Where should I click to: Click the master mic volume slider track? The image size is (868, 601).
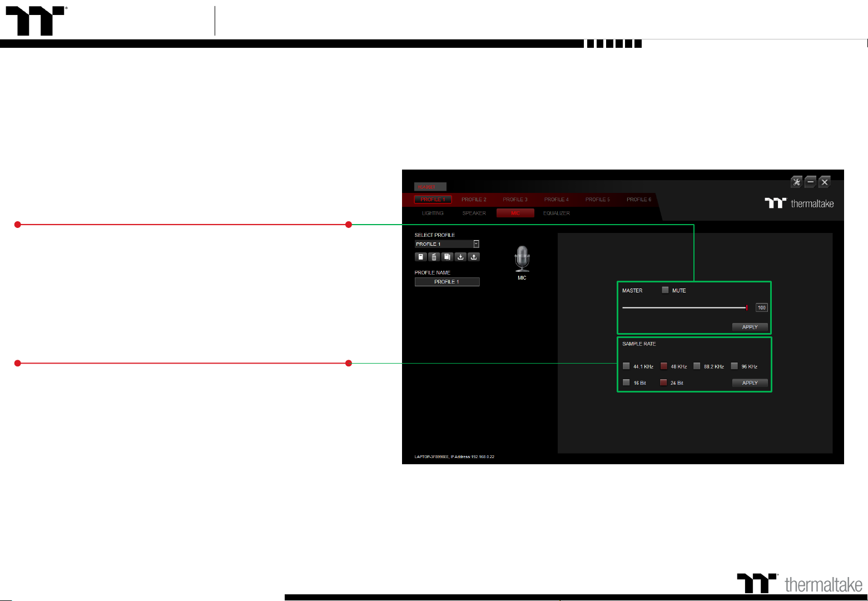(684, 307)
